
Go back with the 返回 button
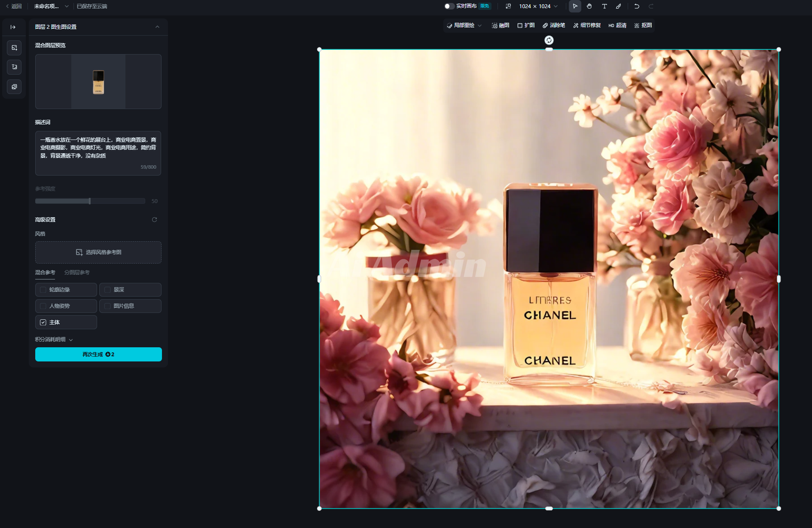point(14,6)
